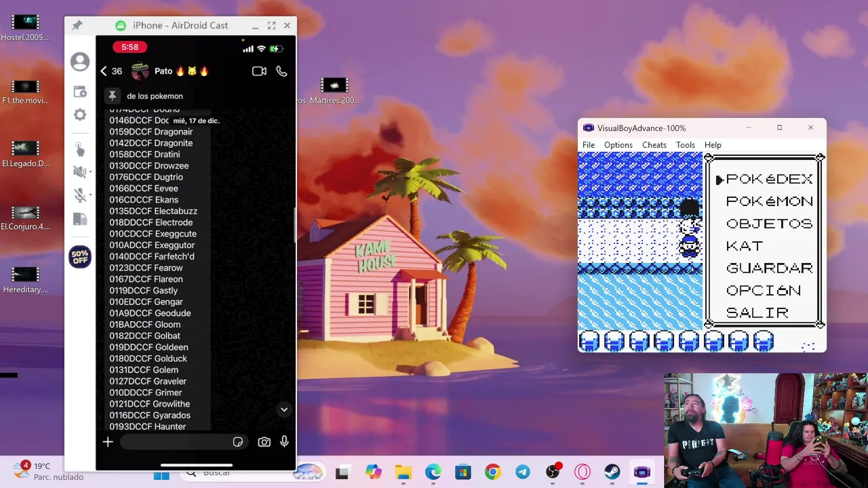The width and height of the screenshot is (868, 488).
Task: Expand the speaker options arrow
Action: click(90, 172)
